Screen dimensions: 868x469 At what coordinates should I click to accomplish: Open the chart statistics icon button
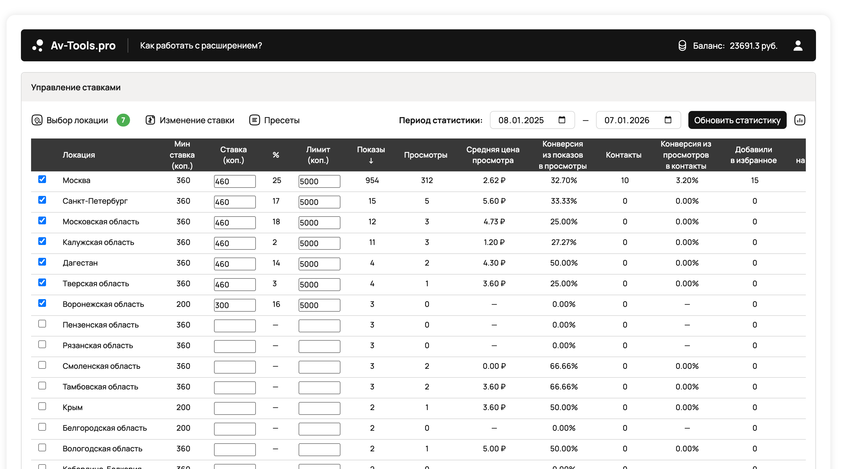pyautogui.click(x=800, y=120)
